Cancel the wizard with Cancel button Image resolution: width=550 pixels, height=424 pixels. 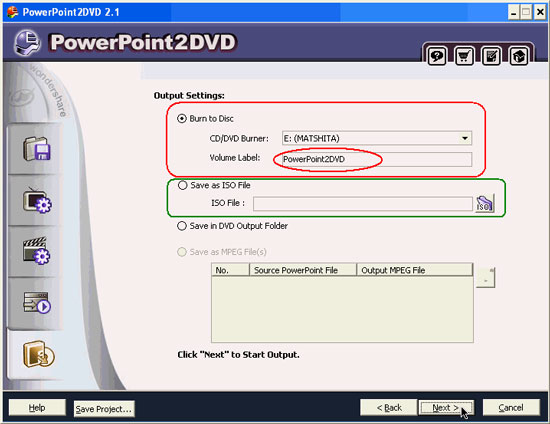[511, 408]
